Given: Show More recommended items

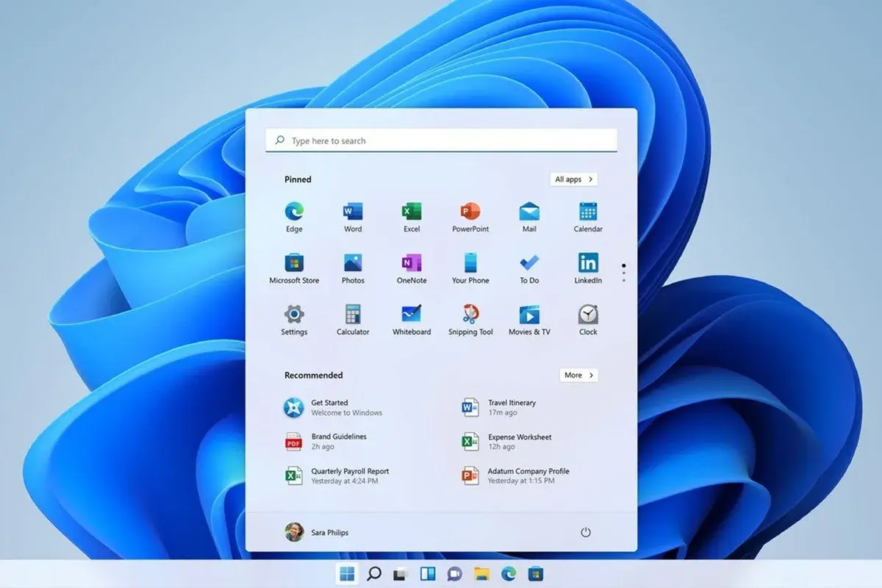Looking at the screenshot, I should point(579,375).
